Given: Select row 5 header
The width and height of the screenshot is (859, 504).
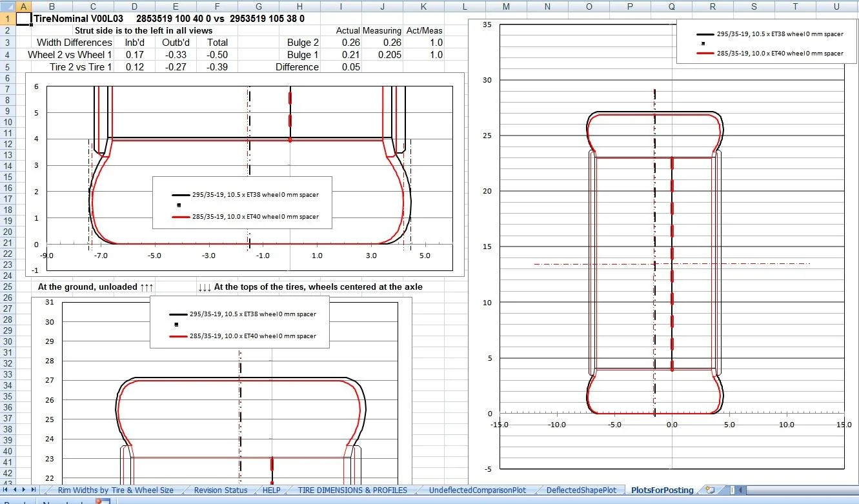Looking at the screenshot, I should pyautogui.click(x=8, y=66).
